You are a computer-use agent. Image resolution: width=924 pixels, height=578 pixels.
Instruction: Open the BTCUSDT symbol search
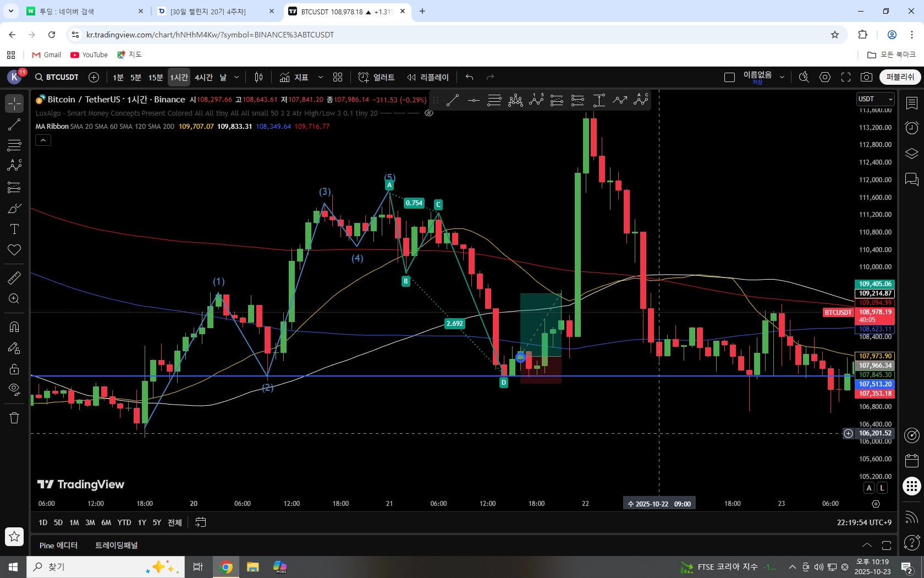(x=57, y=77)
